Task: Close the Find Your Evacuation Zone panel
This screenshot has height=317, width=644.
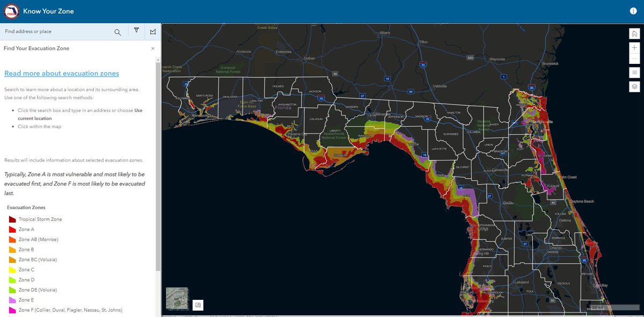Action: click(x=152, y=48)
